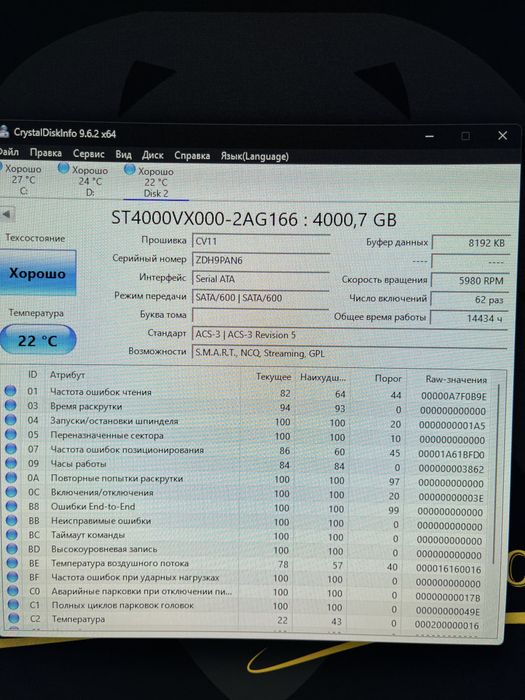The height and width of the screenshot is (700, 525).
Task: Select the Полных циклов парковок головок row
Action: pyautogui.click(x=246, y=607)
